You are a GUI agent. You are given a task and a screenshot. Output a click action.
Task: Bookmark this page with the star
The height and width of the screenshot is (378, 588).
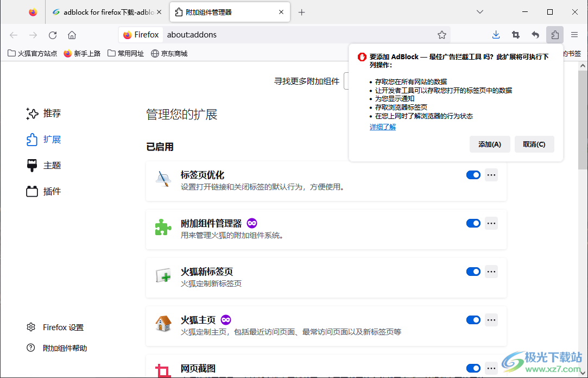[442, 35]
